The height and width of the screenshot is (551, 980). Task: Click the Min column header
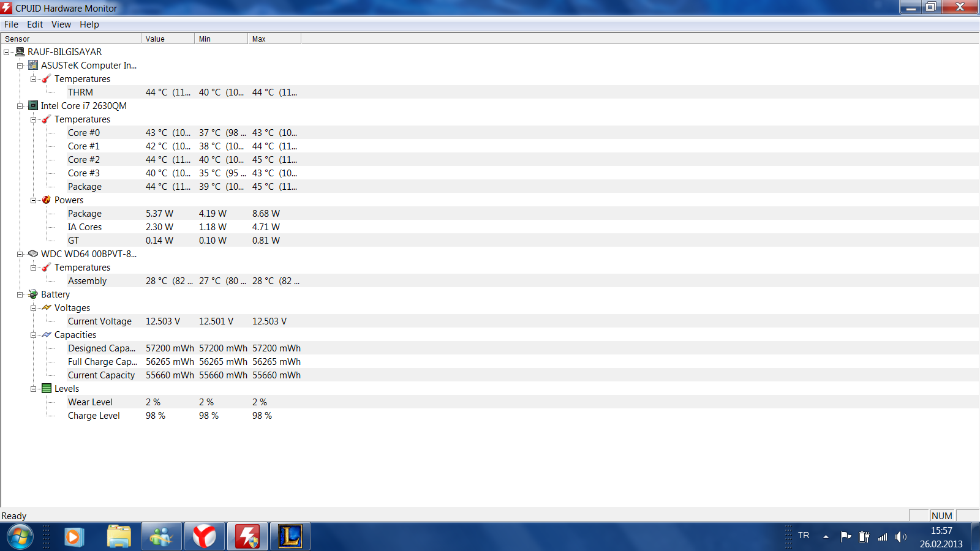pos(221,39)
